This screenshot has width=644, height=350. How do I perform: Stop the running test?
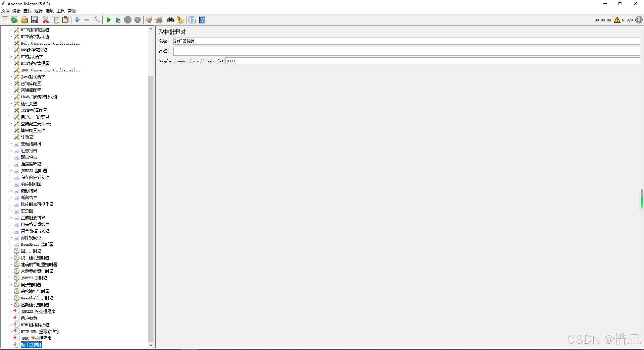point(128,20)
